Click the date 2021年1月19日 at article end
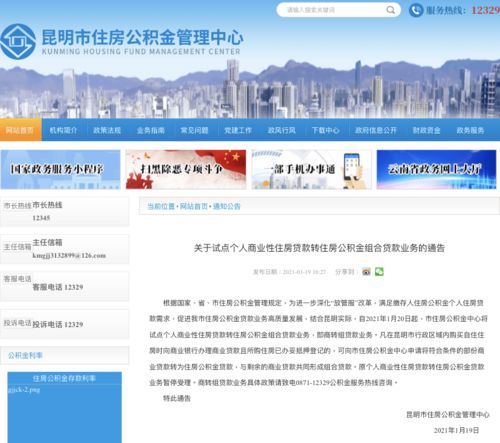 point(456,430)
